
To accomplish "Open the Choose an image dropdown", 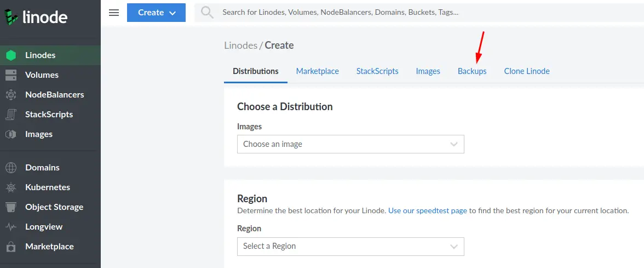I will click(350, 144).
